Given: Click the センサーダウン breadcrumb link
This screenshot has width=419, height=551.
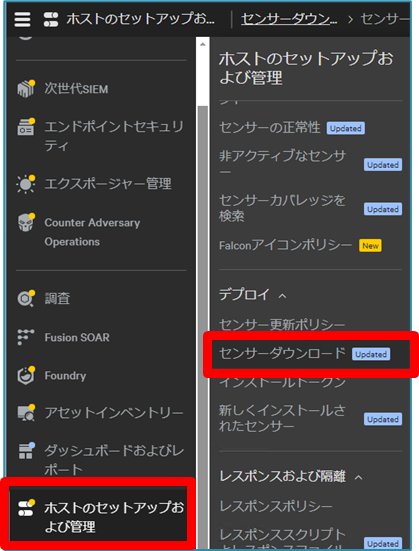Looking at the screenshot, I should tap(289, 19).
